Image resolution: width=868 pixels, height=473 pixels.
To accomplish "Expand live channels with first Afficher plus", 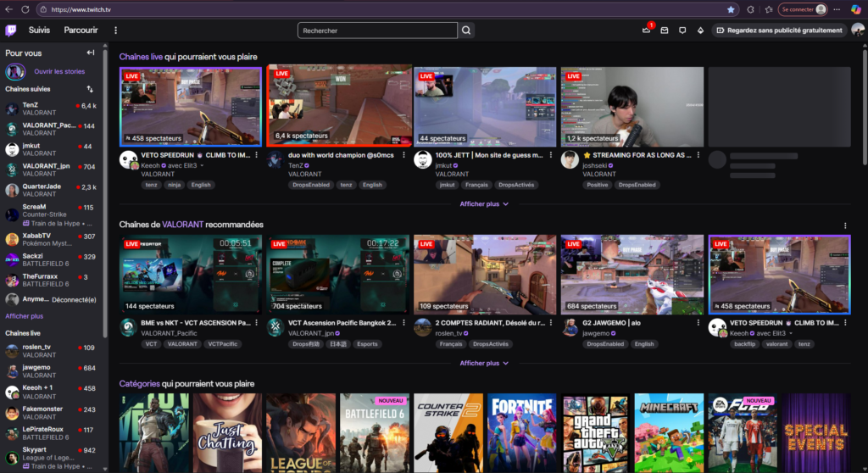I will 484,204.
